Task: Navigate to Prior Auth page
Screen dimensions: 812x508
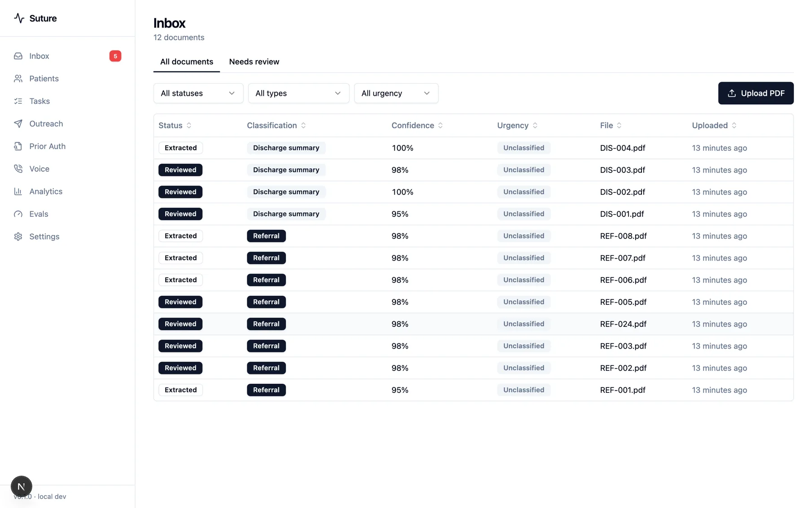Action: pyautogui.click(x=47, y=146)
